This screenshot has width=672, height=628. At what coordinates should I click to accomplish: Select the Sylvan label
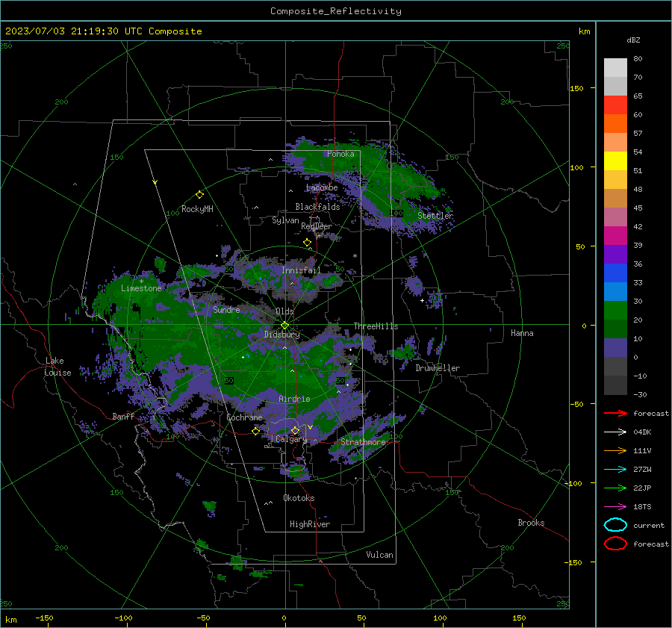coord(285,220)
